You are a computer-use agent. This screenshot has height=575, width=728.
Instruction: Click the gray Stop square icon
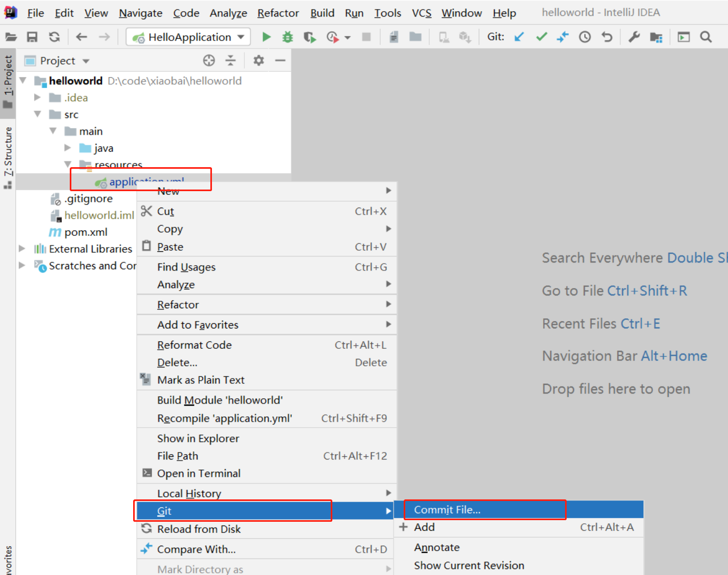(x=366, y=37)
